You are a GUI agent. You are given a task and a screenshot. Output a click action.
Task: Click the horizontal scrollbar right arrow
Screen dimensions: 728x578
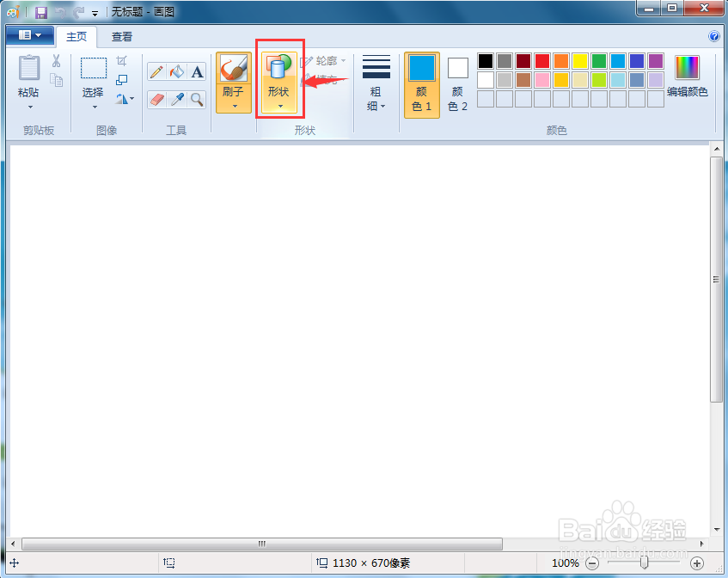click(702, 544)
